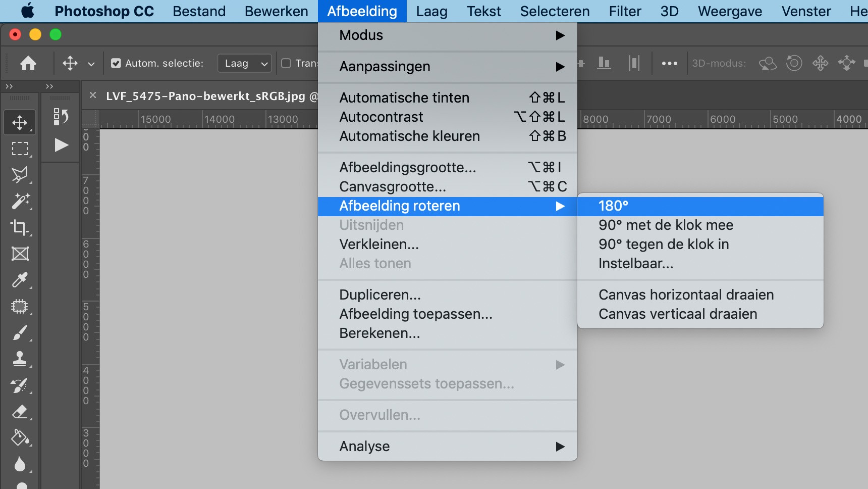Rotate image 90° met de klok mee
Viewport: 868px width, 489px height.
point(666,225)
